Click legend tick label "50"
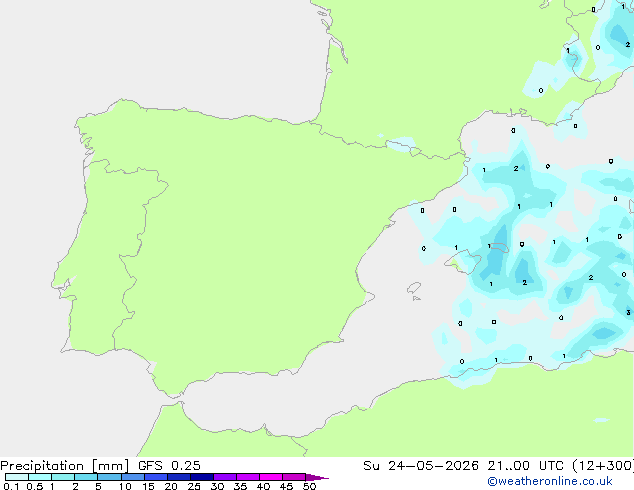The image size is (634, 490). (309, 486)
